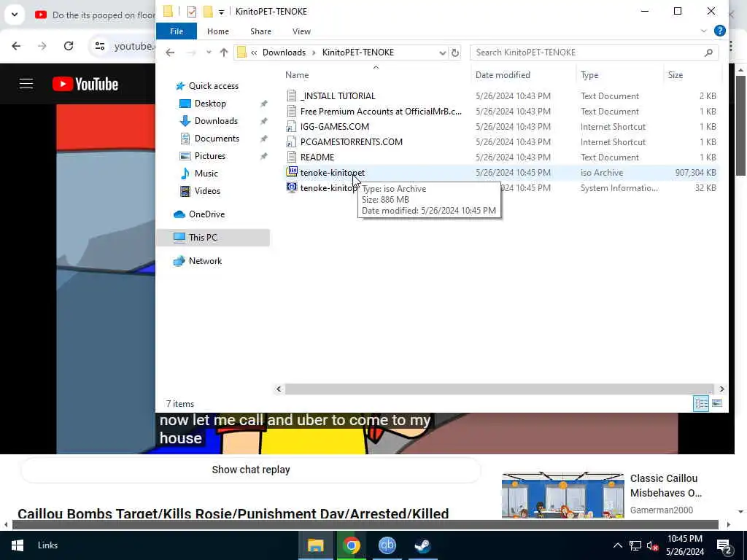Open the View ribbon tab
The width and height of the screenshot is (747, 560).
(301, 31)
